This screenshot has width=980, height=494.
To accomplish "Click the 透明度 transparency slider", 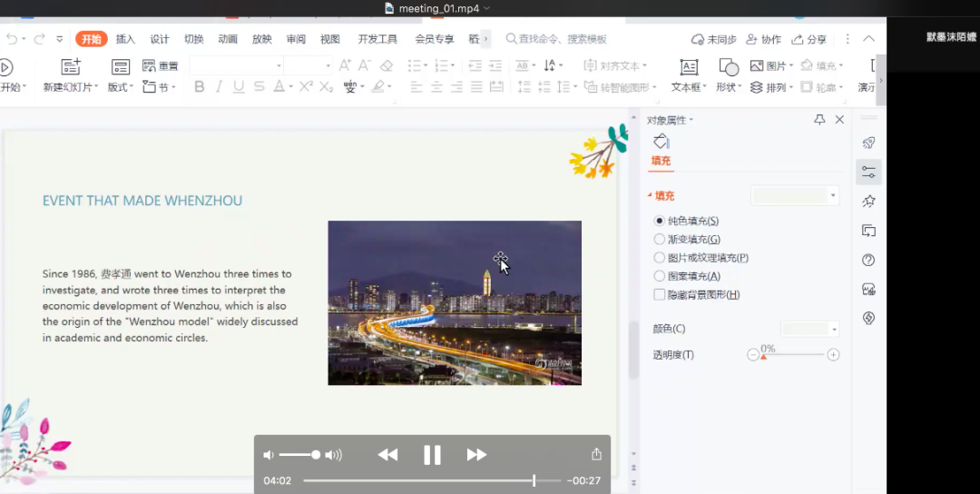I will (x=793, y=354).
